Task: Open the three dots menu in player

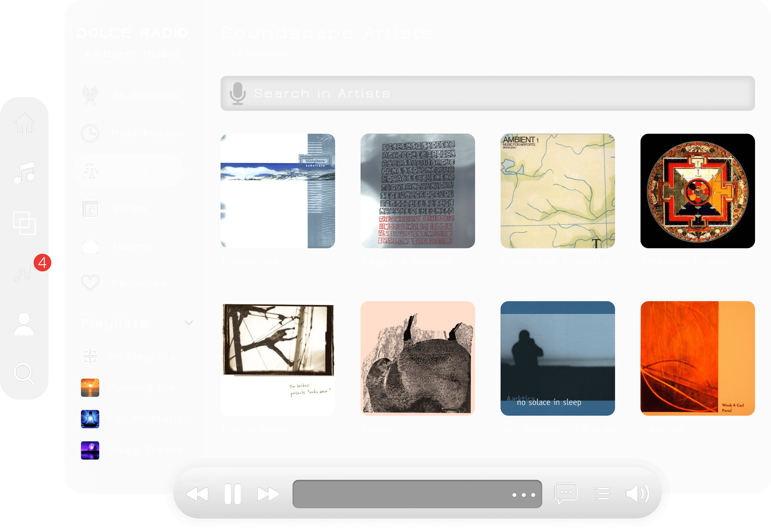Action: point(524,495)
